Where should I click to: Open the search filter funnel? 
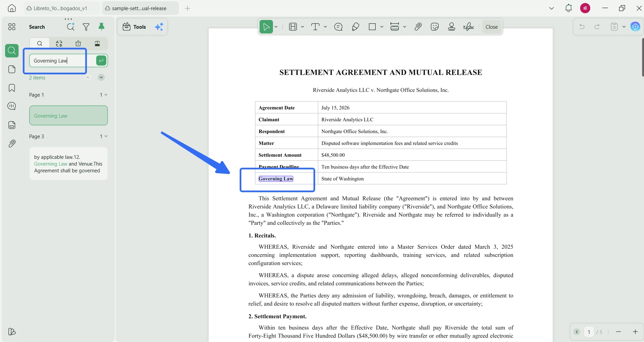tap(86, 27)
